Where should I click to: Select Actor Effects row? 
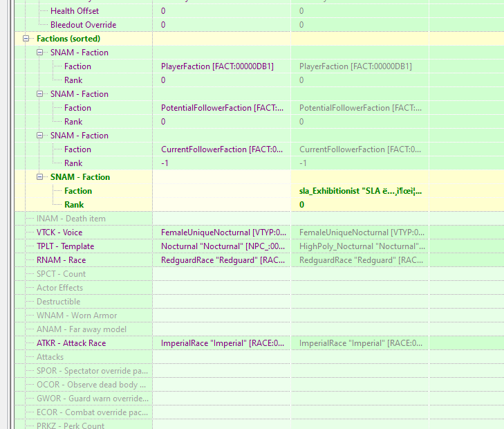click(59, 288)
